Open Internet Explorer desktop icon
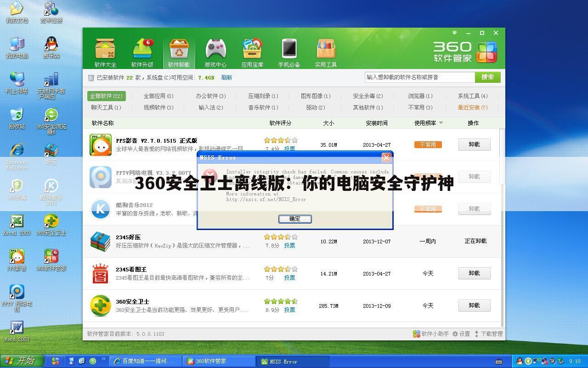The height and width of the screenshot is (368, 588). (x=17, y=157)
